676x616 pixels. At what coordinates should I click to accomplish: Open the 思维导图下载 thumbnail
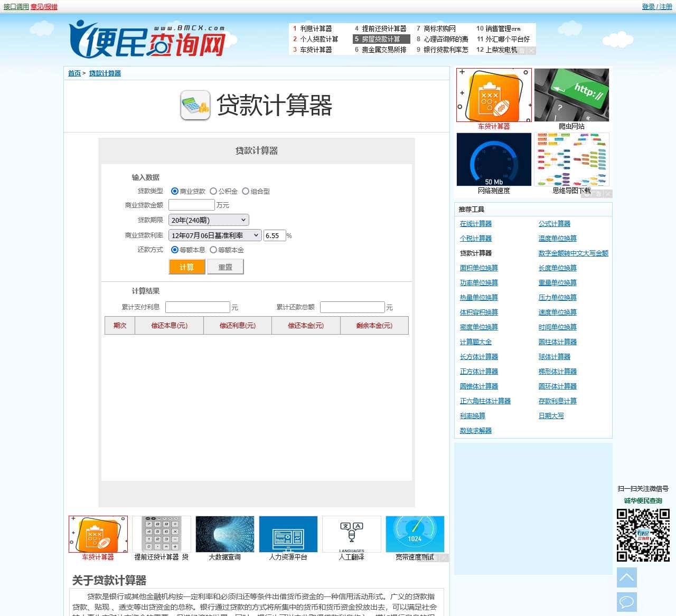click(571, 159)
